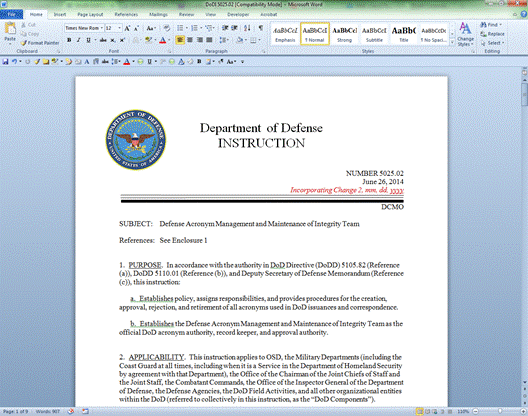528x416 pixels.
Task: Toggle Print Layout view in status bar
Action: click(420, 411)
